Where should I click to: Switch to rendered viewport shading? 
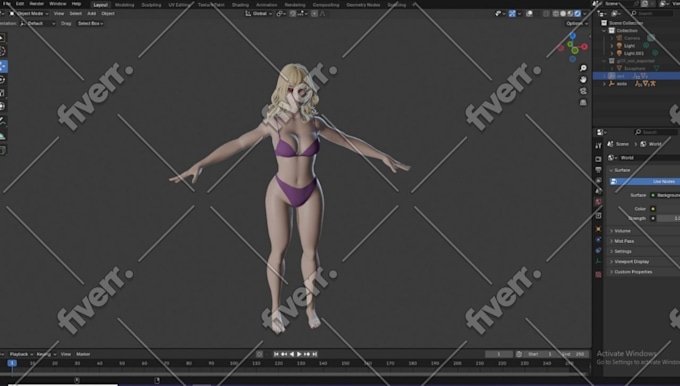pyautogui.click(x=577, y=13)
